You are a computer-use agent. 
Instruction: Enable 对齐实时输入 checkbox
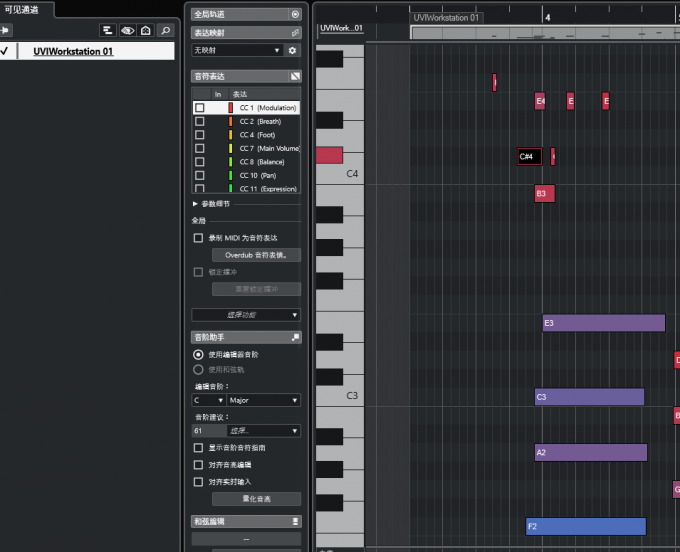tap(198, 482)
